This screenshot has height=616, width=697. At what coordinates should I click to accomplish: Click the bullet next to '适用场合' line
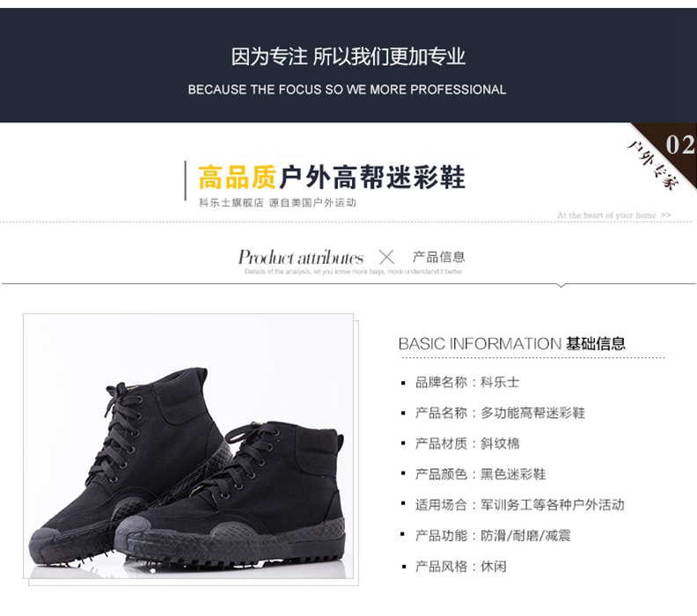pos(403,503)
